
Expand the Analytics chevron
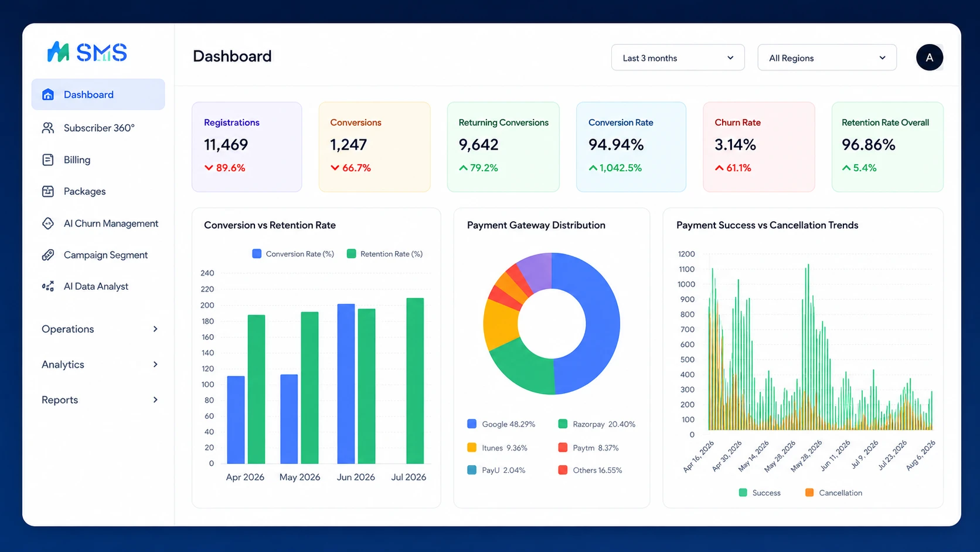click(155, 364)
